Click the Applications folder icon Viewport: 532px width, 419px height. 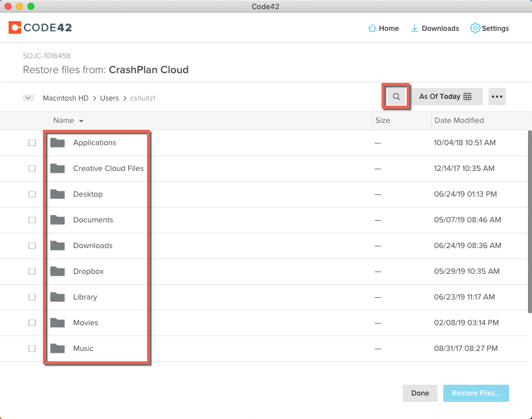(57, 142)
